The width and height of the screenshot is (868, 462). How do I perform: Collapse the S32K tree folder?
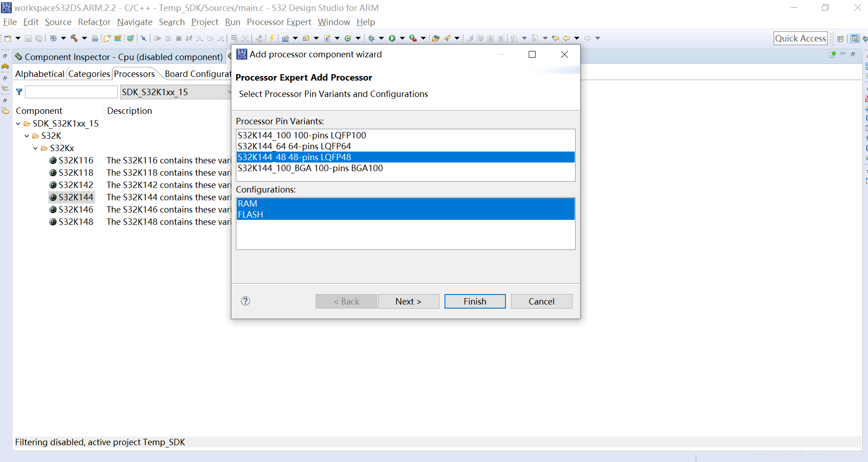tap(27, 136)
